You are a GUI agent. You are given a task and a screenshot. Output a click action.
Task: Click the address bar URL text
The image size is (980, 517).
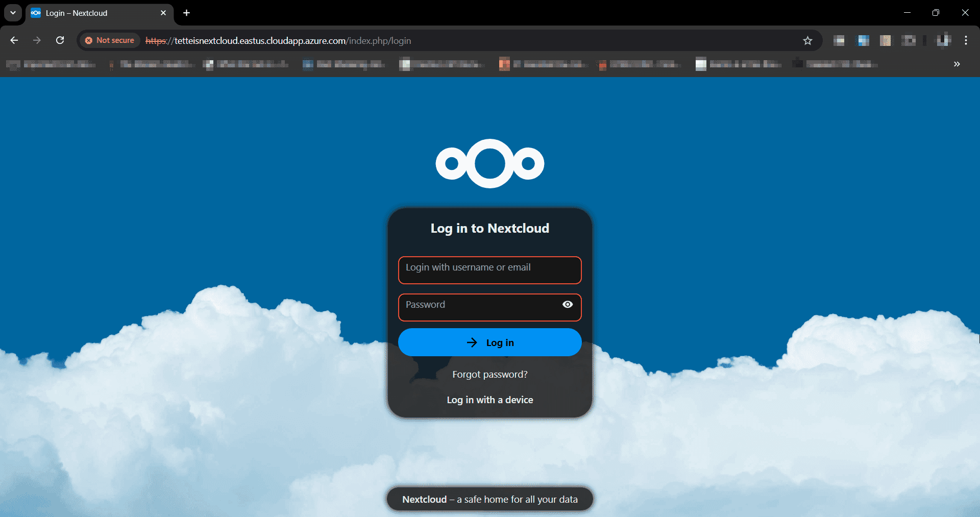tap(278, 41)
